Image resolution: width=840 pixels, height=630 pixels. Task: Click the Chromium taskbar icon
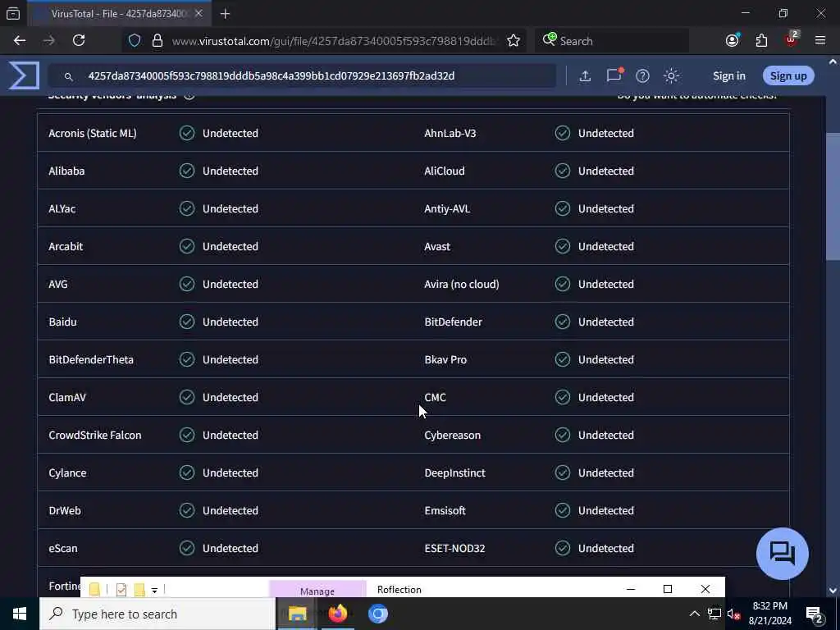click(377, 614)
